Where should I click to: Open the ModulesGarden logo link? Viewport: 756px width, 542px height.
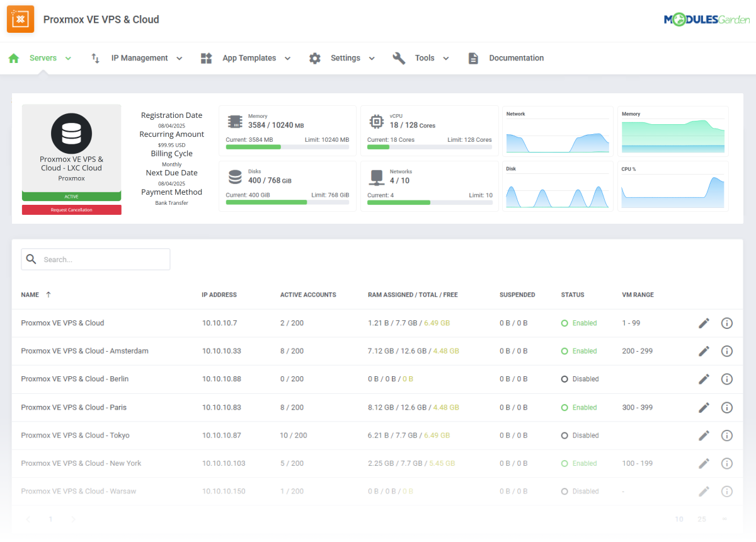pos(707,20)
